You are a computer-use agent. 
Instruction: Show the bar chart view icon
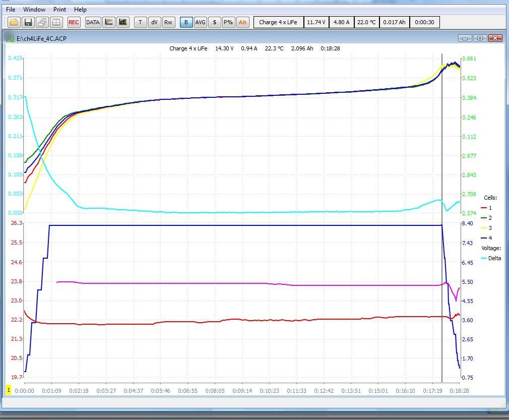(123, 22)
